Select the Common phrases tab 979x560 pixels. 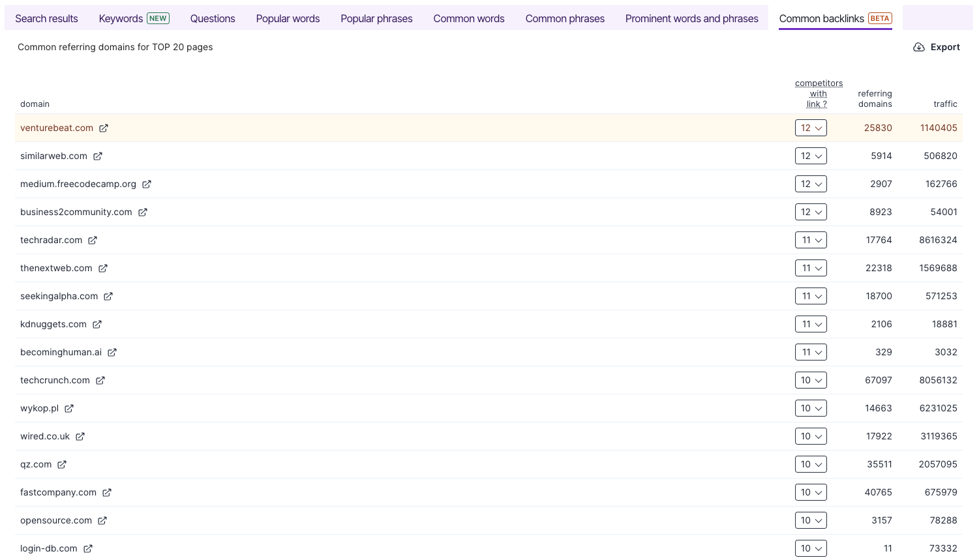(x=565, y=18)
